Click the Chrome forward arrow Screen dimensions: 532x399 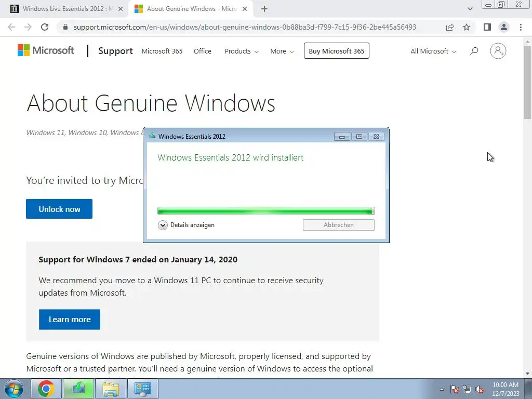coord(28,27)
